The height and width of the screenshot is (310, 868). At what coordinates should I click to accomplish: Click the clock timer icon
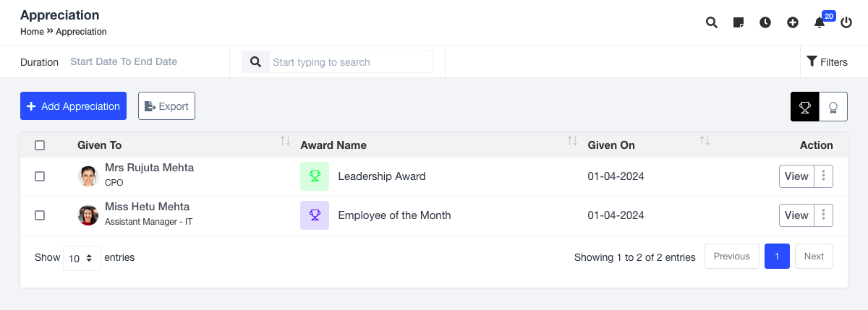coord(765,22)
